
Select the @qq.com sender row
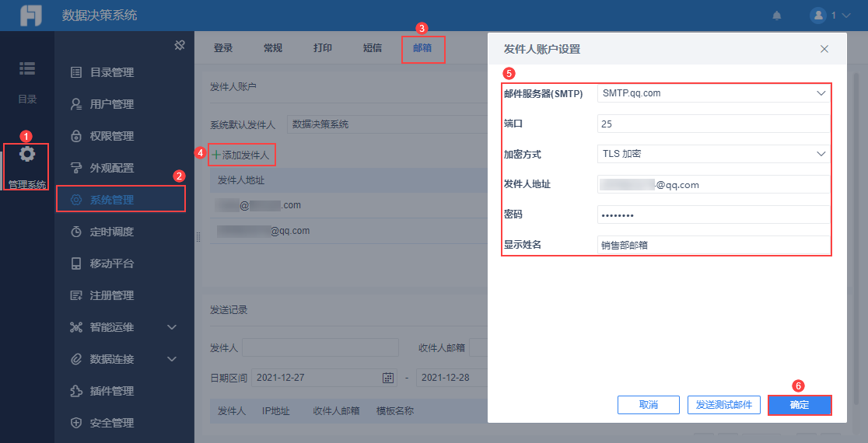(348, 231)
